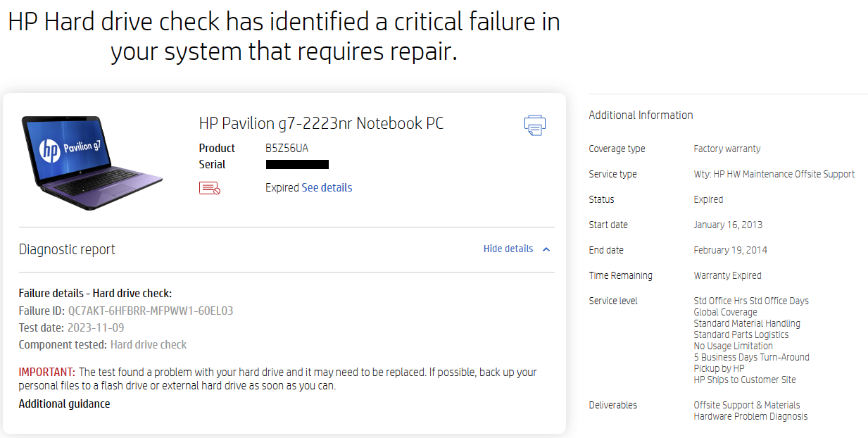Click the upward chevron beside Hide details

tap(546, 249)
